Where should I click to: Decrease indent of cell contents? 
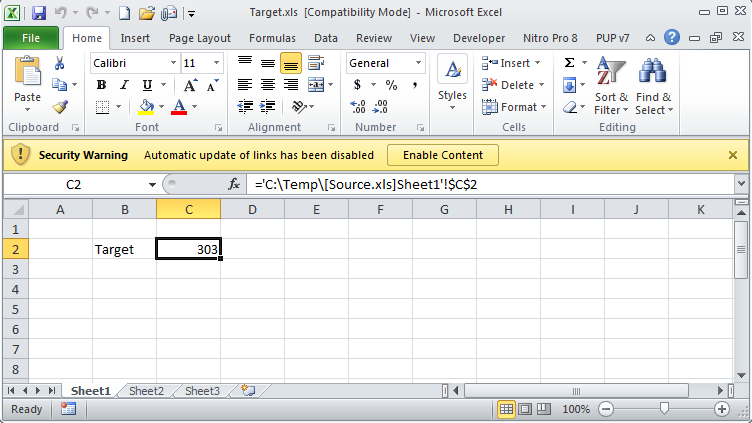[245, 106]
